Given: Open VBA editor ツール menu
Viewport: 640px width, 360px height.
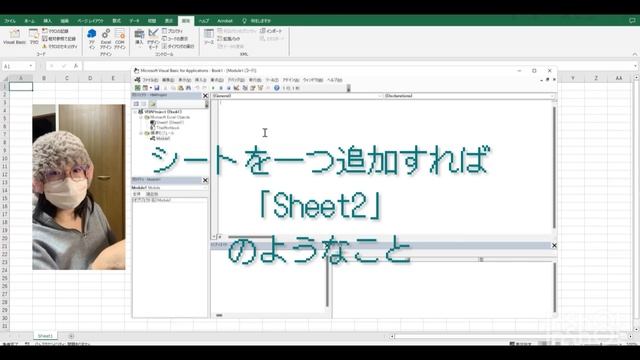Looking at the screenshot, I should (272, 80).
